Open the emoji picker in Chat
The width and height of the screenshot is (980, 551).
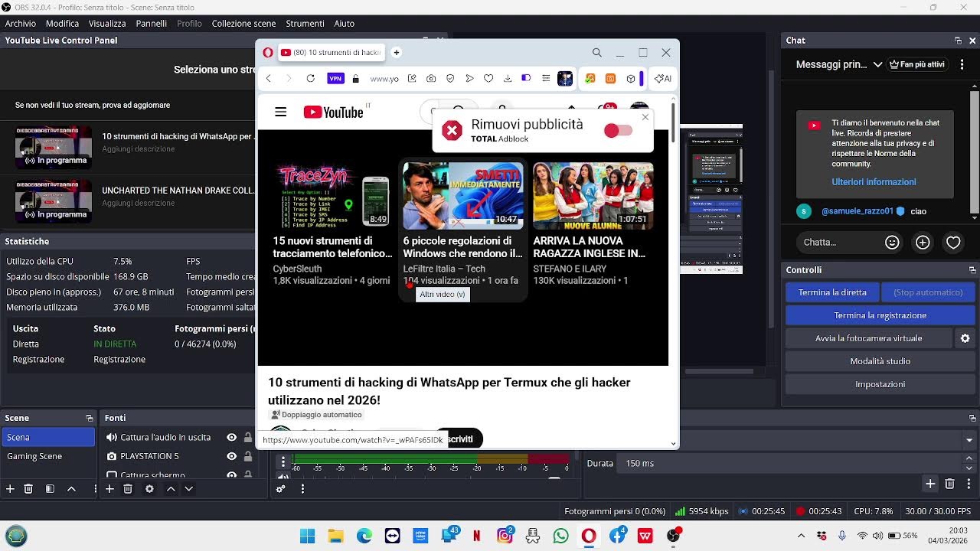tap(892, 243)
